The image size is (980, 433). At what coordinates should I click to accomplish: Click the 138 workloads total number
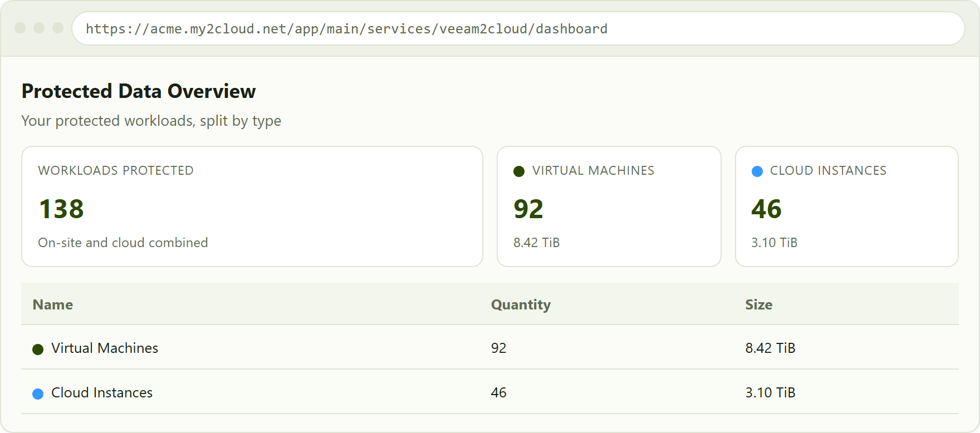pos(61,209)
